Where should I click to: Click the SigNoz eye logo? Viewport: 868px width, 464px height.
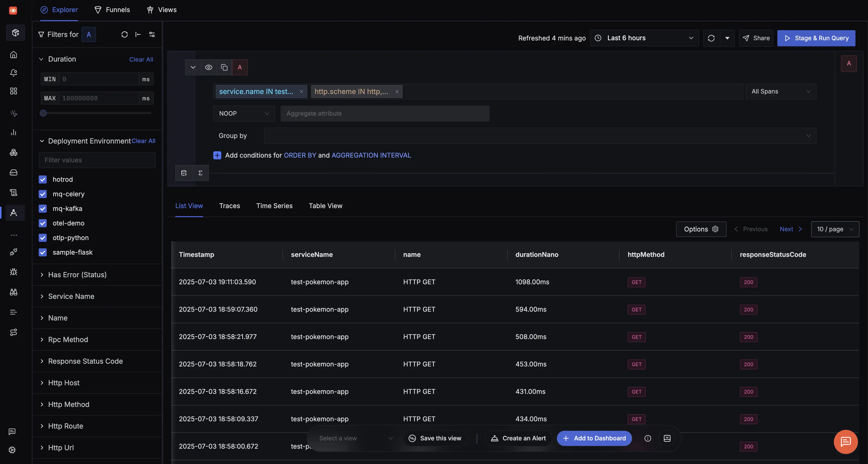[x=13, y=11]
